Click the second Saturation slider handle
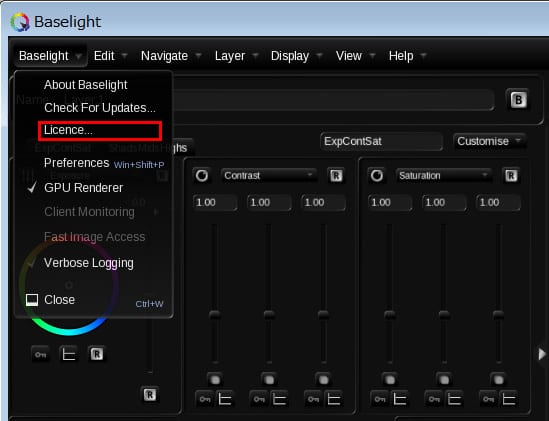 click(x=444, y=315)
